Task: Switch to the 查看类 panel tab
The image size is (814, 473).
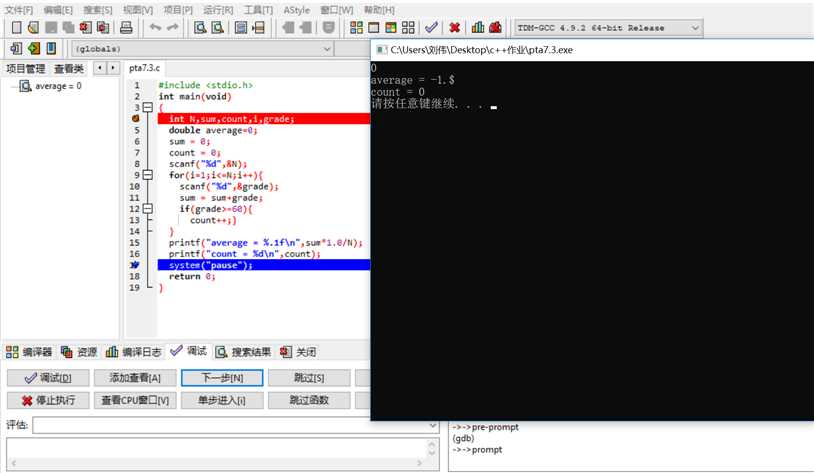Action: coord(69,68)
